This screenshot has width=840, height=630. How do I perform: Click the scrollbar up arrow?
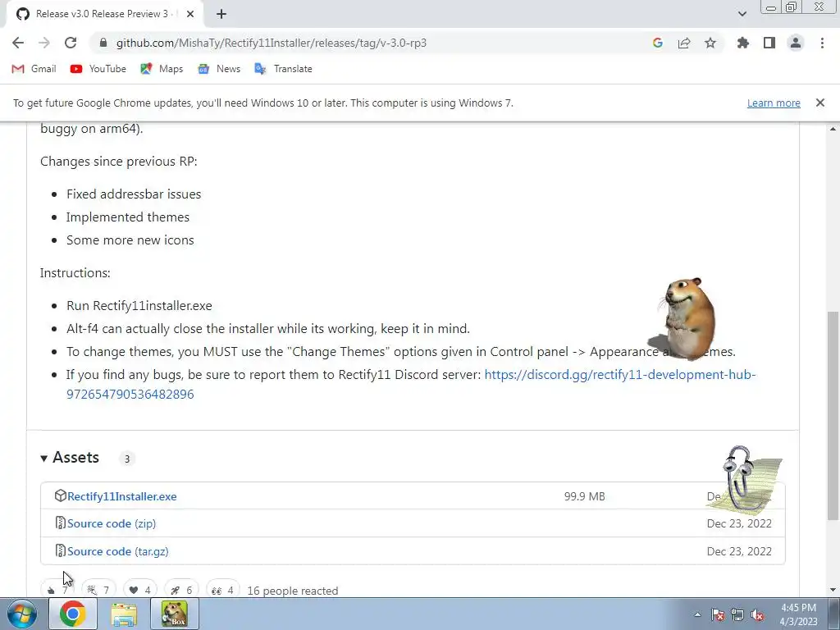(x=833, y=129)
